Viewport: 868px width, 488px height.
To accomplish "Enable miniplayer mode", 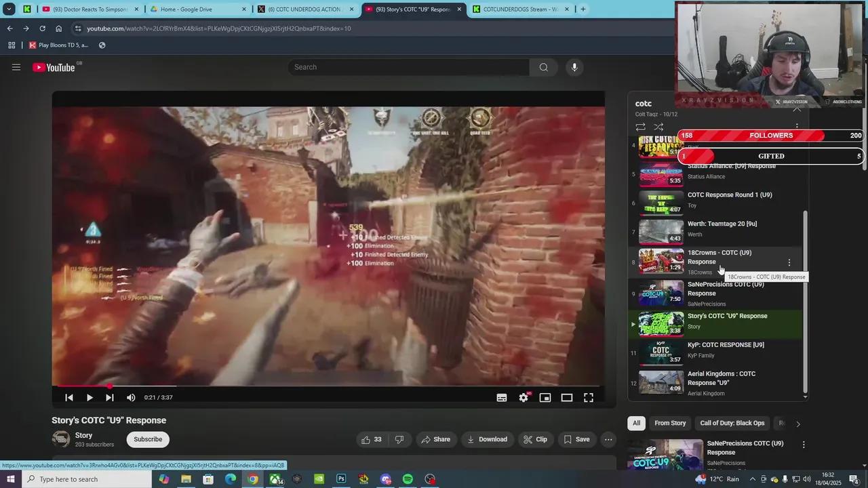I will pos(545,398).
